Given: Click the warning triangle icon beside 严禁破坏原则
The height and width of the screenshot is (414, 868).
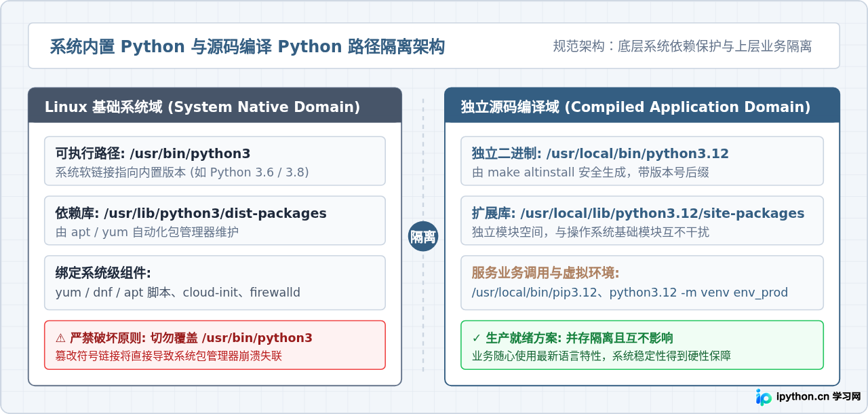Looking at the screenshot, I should (60, 338).
